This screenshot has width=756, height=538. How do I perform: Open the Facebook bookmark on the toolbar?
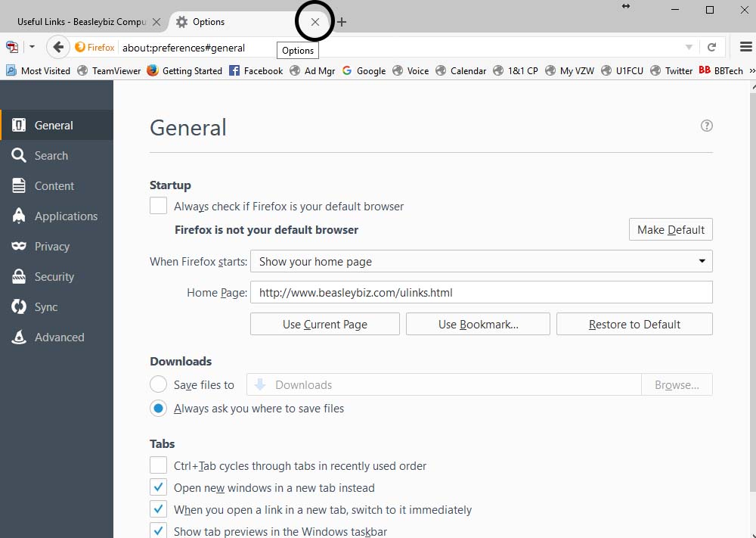(x=256, y=70)
